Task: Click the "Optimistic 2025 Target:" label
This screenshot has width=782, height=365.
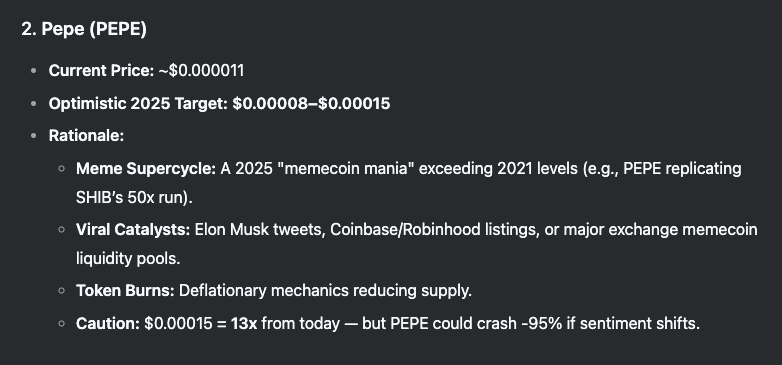Action: tap(138, 104)
